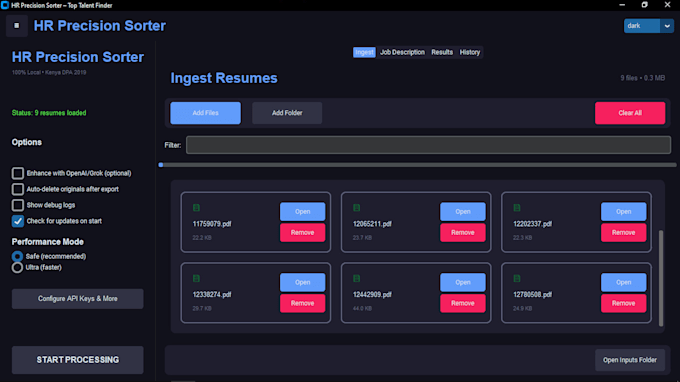Switch to the Ingest tab
The image size is (680, 382).
[x=364, y=52]
